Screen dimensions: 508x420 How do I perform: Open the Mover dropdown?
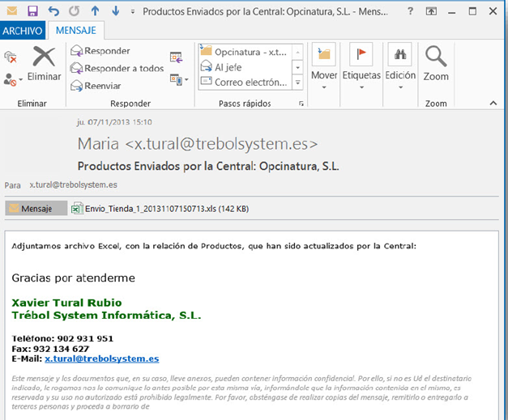(x=324, y=67)
